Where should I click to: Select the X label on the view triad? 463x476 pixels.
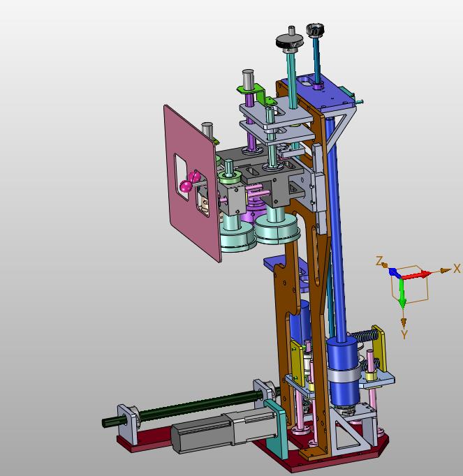coord(457,268)
